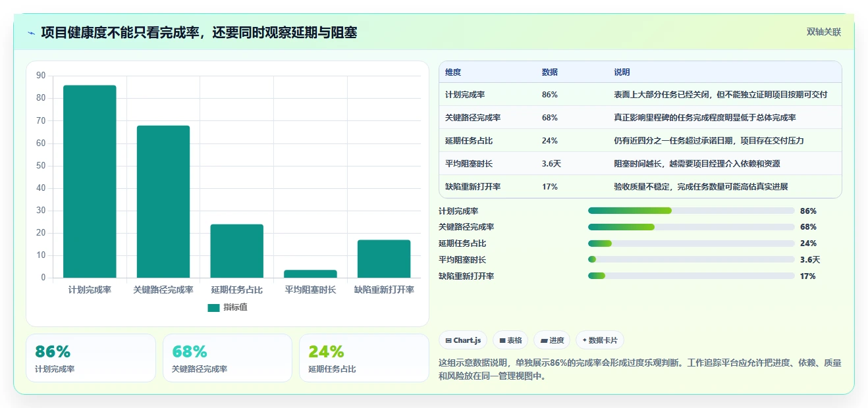Open the 68% 关键路径完成率 stat card
Screen dimensions: 868x408
click(227, 358)
